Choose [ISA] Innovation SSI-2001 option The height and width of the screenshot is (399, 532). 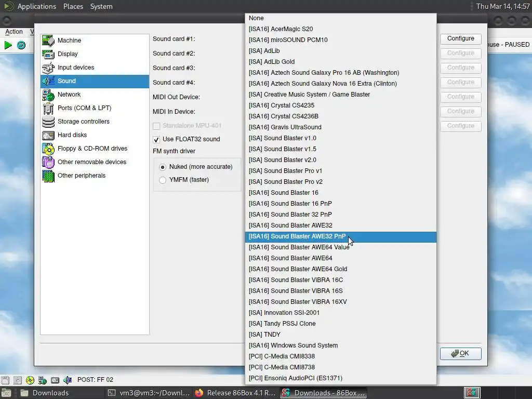(x=341, y=313)
